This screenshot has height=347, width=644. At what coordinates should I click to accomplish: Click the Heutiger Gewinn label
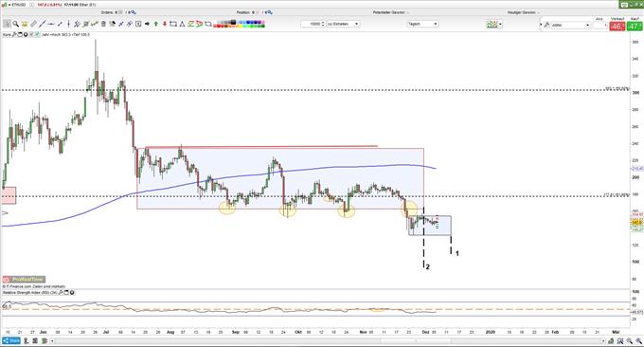click(x=522, y=12)
